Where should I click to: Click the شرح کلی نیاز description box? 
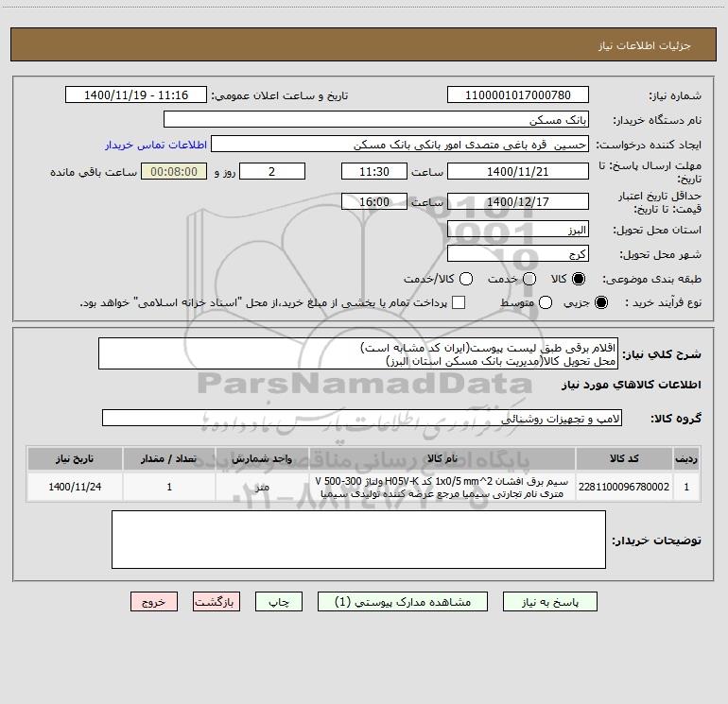[358, 353]
